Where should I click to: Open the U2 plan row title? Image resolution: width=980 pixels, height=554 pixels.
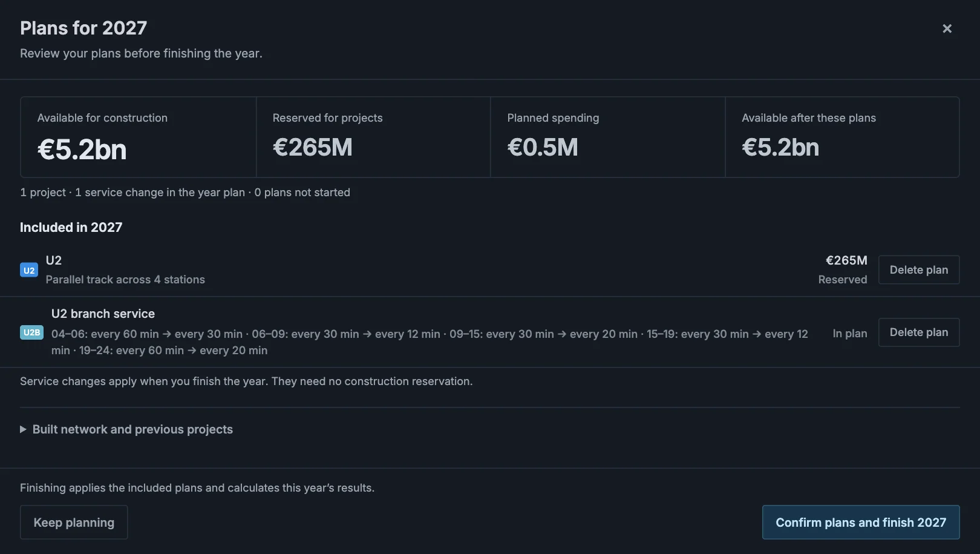54,260
